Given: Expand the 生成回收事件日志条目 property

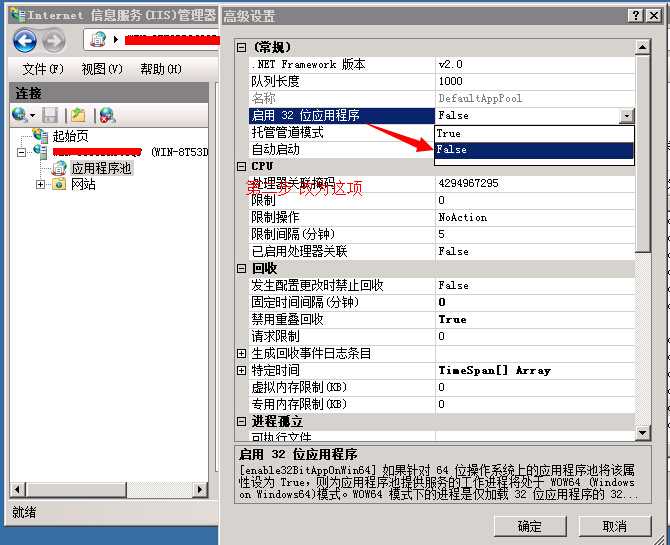Looking at the screenshot, I should 241,353.
